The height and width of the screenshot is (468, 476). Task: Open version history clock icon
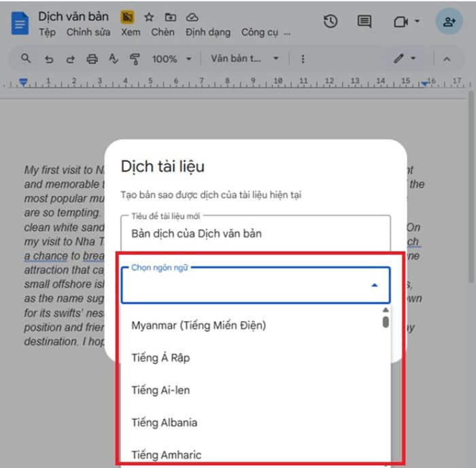point(330,22)
